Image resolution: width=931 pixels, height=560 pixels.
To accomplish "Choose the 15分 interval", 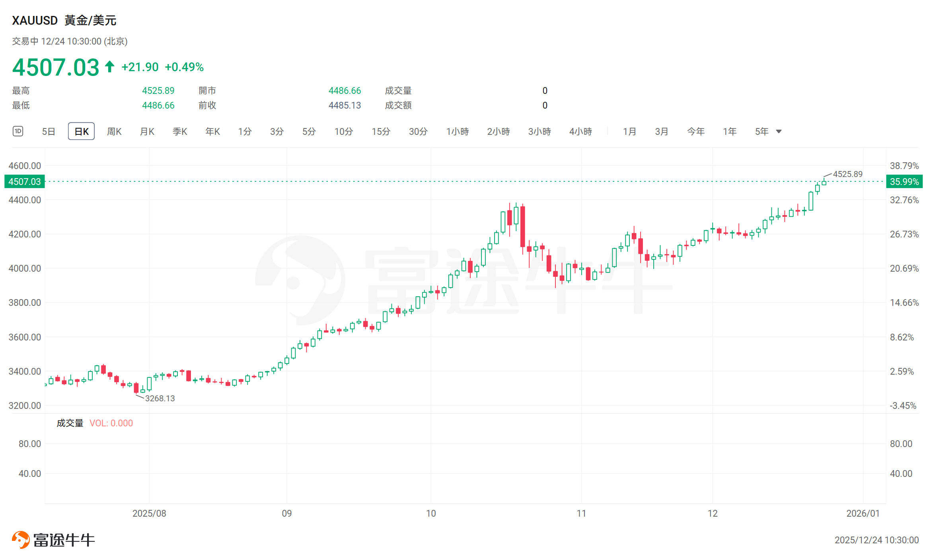I will (x=381, y=131).
